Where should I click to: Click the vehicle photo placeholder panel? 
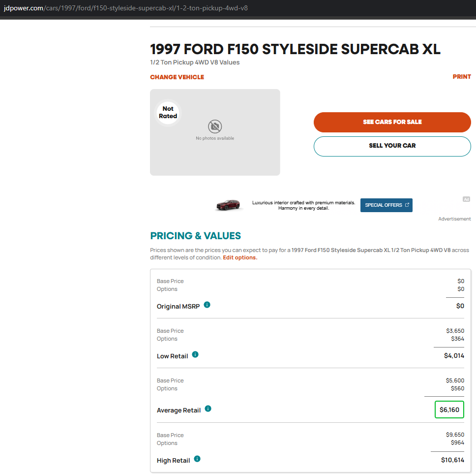pos(215,132)
